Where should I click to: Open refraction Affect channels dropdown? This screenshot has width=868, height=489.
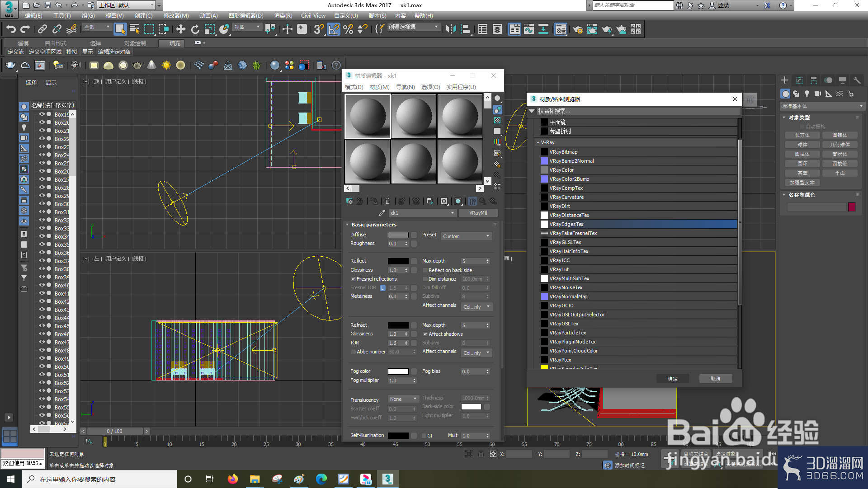click(x=476, y=353)
